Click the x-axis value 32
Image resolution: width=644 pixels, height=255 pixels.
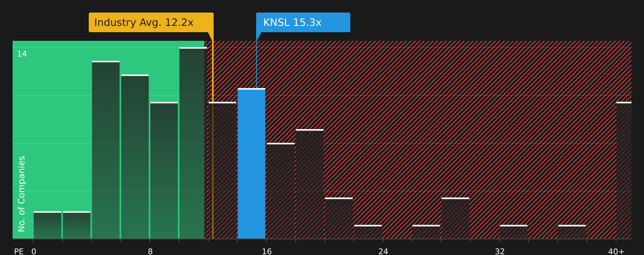click(x=500, y=251)
